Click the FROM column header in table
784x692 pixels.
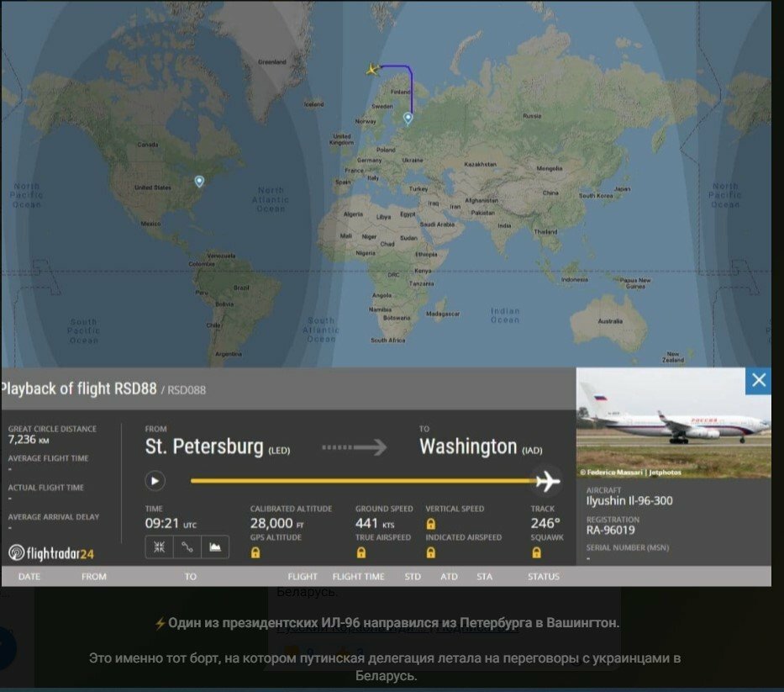(94, 577)
